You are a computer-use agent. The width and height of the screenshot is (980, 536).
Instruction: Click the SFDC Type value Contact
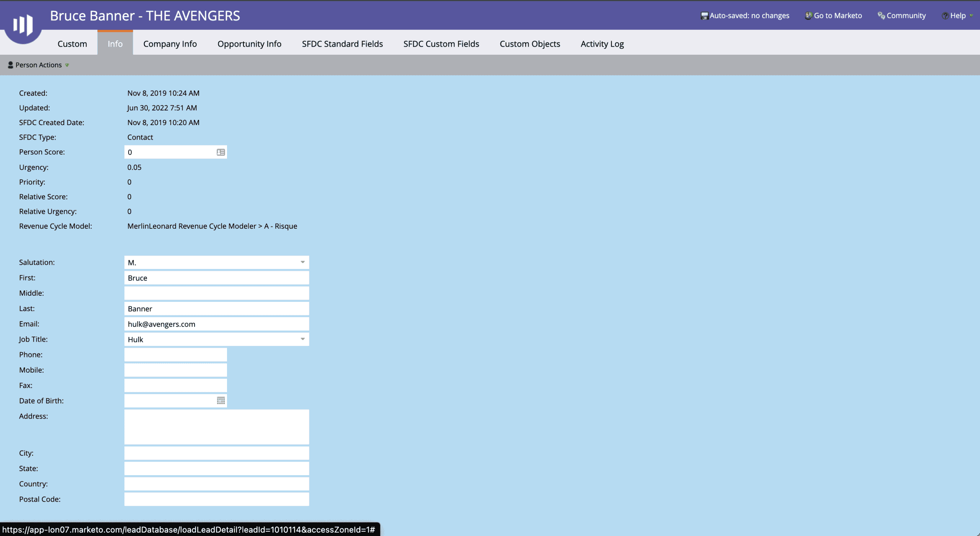click(140, 137)
